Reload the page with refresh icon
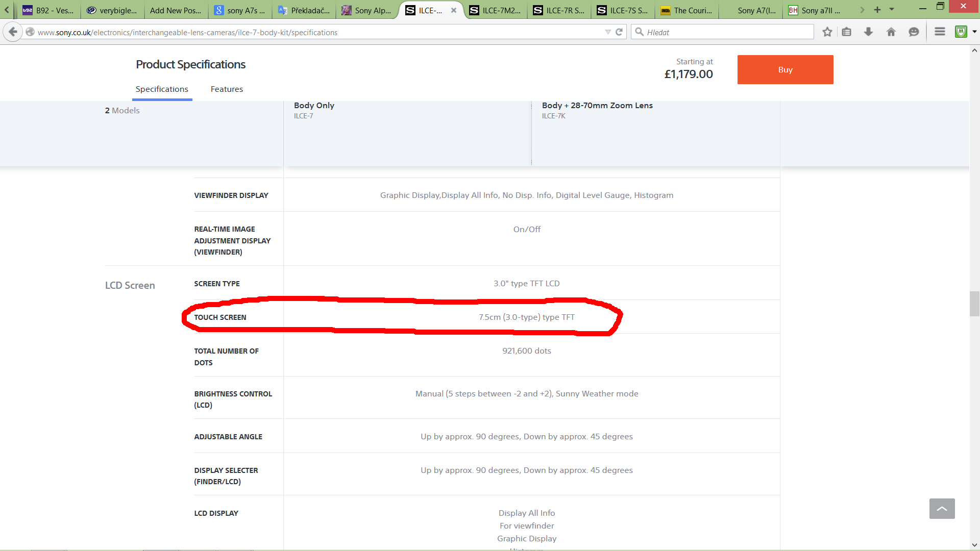The width and height of the screenshot is (980, 551). pyautogui.click(x=619, y=32)
